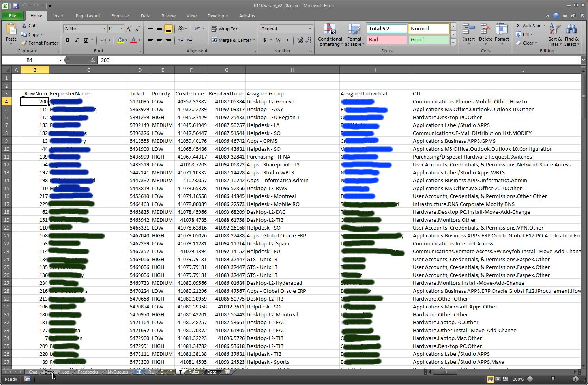
Task: Insert a new worksheet via the tab icon
Action: pos(227,372)
